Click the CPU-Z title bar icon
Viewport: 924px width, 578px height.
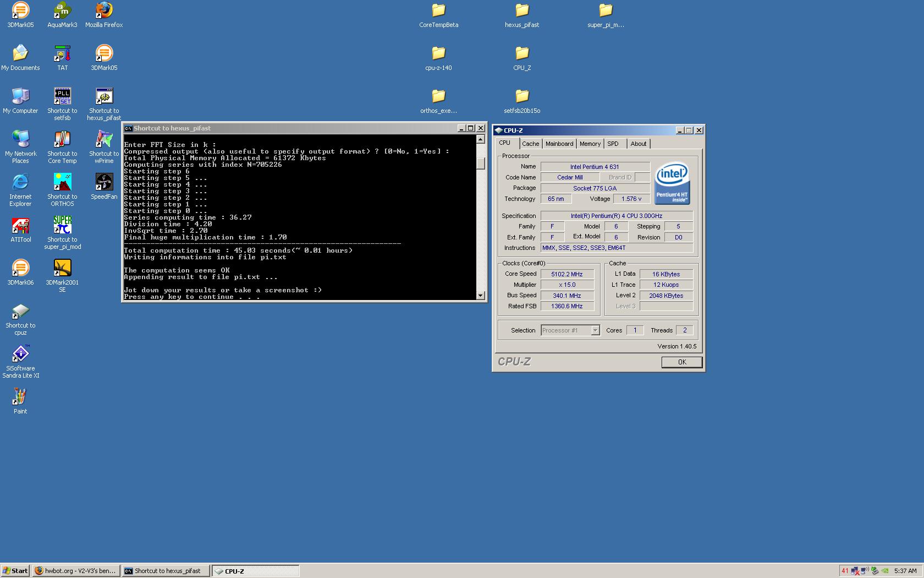(498, 130)
